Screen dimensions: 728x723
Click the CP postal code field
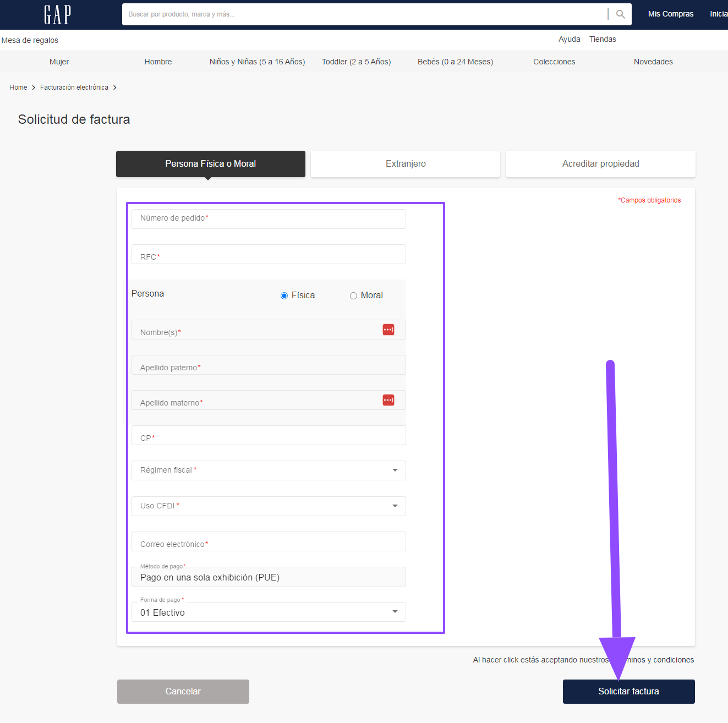(x=269, y=435)
